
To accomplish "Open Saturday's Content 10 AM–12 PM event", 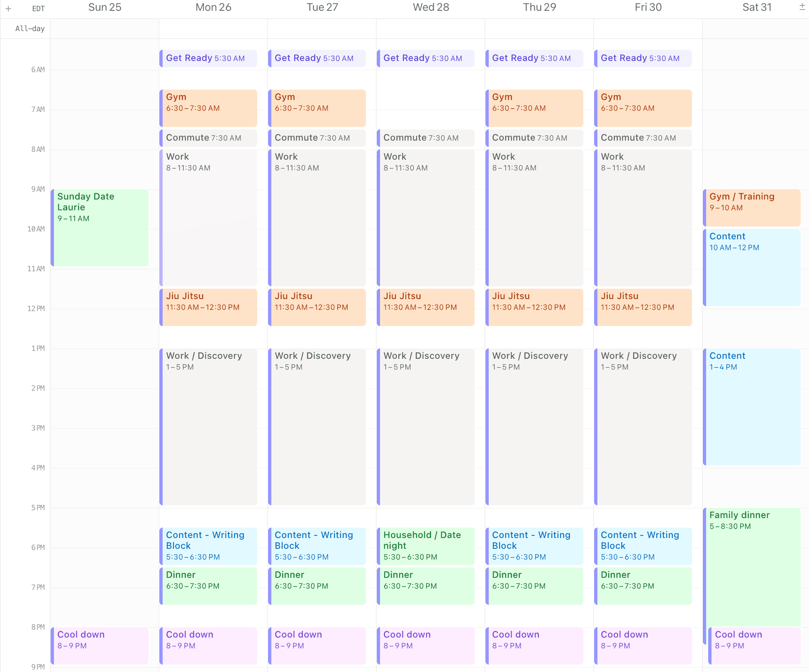I will [752, 268].
